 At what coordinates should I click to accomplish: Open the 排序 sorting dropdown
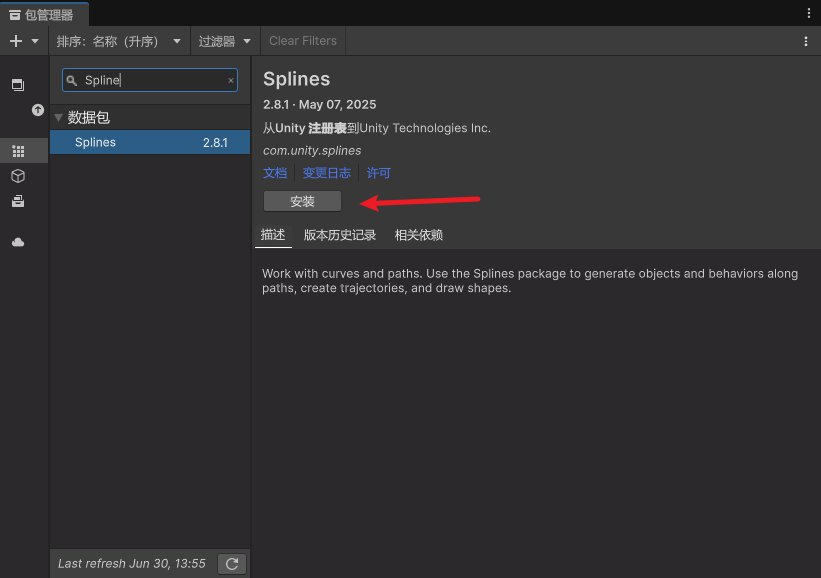(119, 41)
